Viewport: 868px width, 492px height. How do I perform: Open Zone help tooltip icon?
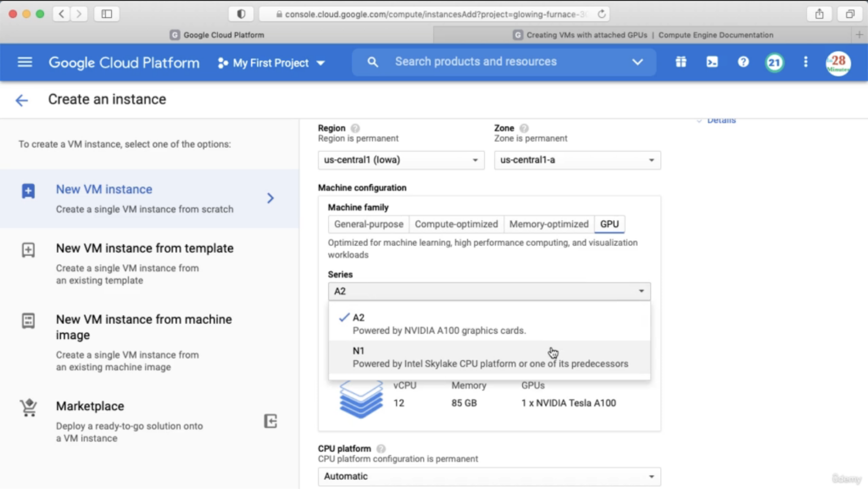point(524,128)
